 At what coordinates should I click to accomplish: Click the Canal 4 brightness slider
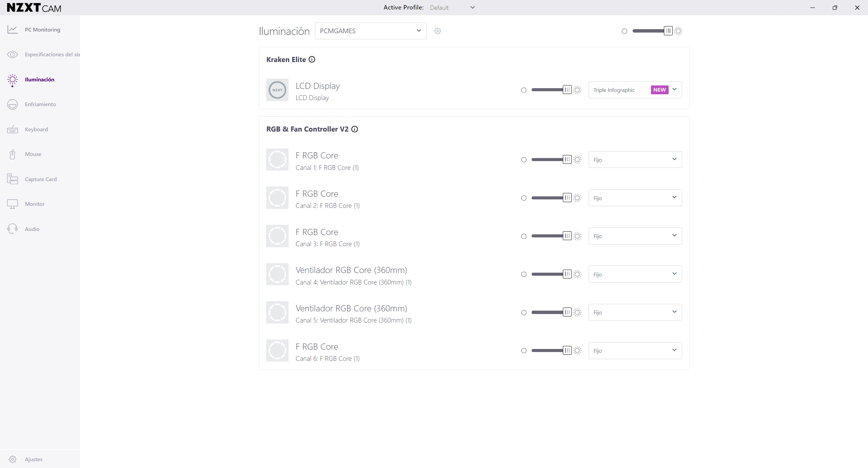551,274
